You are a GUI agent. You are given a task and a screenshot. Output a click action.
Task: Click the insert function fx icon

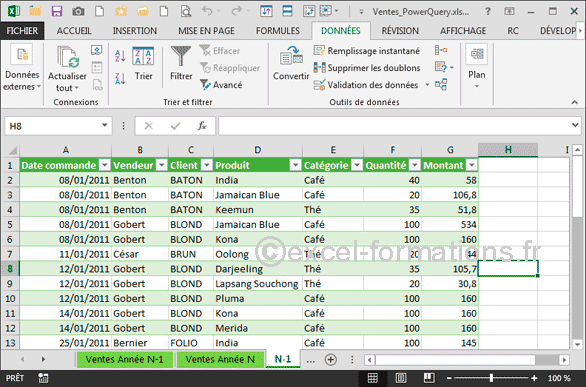point(202,126)
